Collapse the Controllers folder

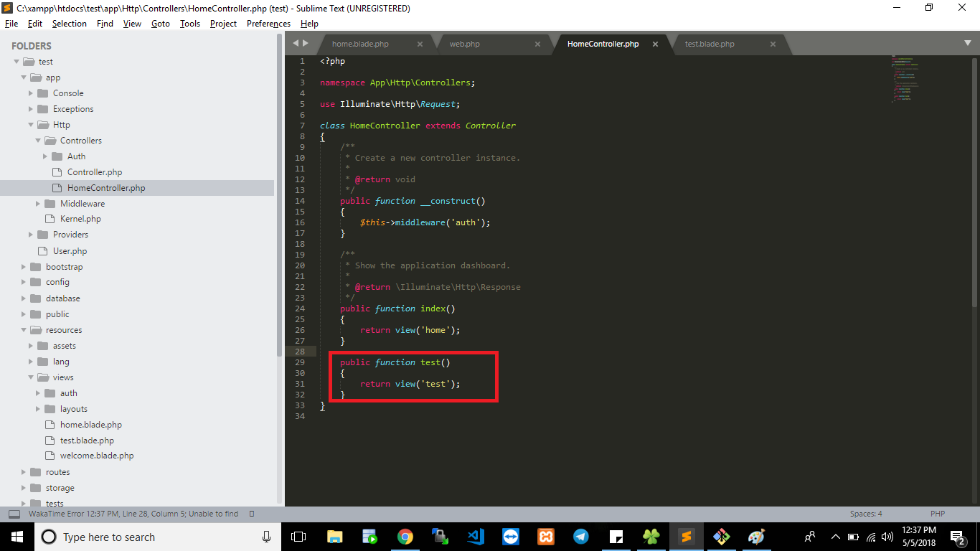click(38, 141)
